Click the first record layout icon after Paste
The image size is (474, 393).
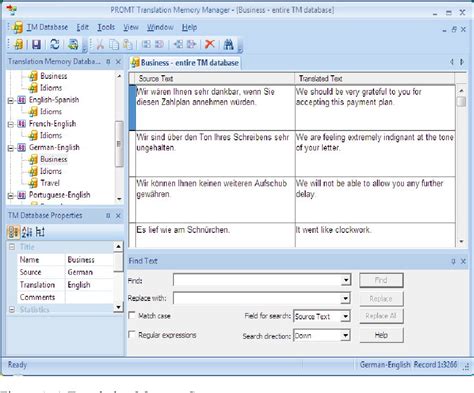pyautogui.click(x=146, y=44)
